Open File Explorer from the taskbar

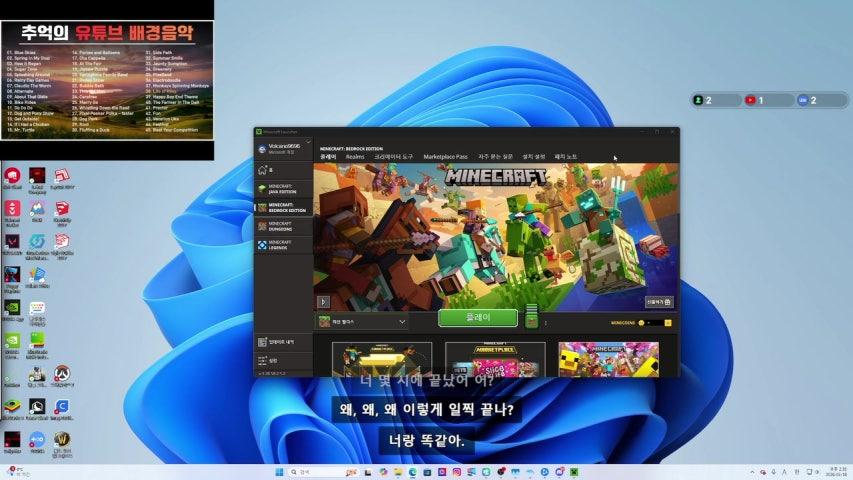coord(398,472)
